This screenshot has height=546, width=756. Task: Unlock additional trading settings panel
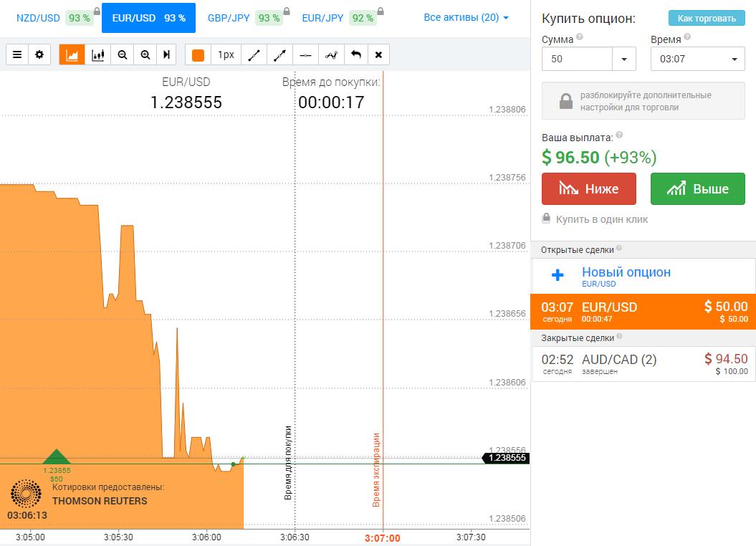click(x=643, y=101)
